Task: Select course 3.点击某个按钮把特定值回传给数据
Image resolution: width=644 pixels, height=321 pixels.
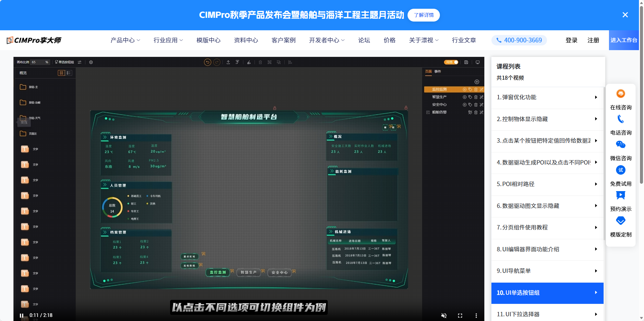Action: pos(547,141)
